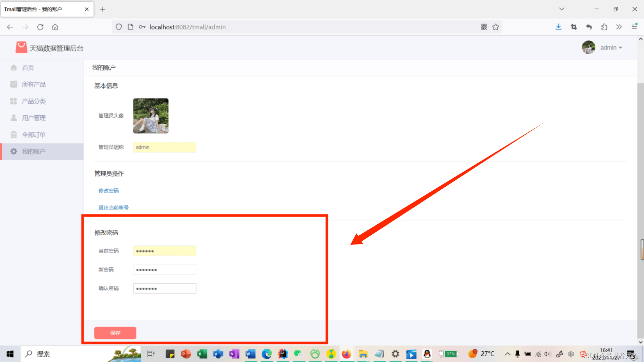Click the saved password key icon

tap(142, 27)
